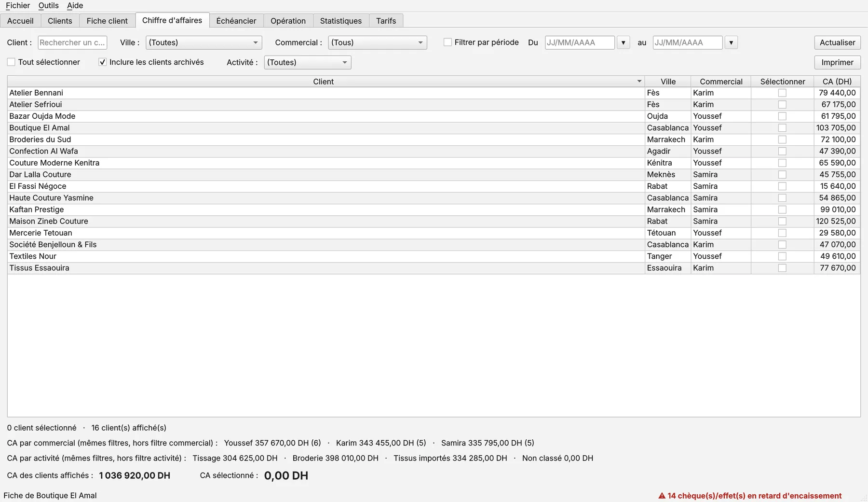Open the Du date picker arrow
Screen dimensions: 868x502
[623, 42]
